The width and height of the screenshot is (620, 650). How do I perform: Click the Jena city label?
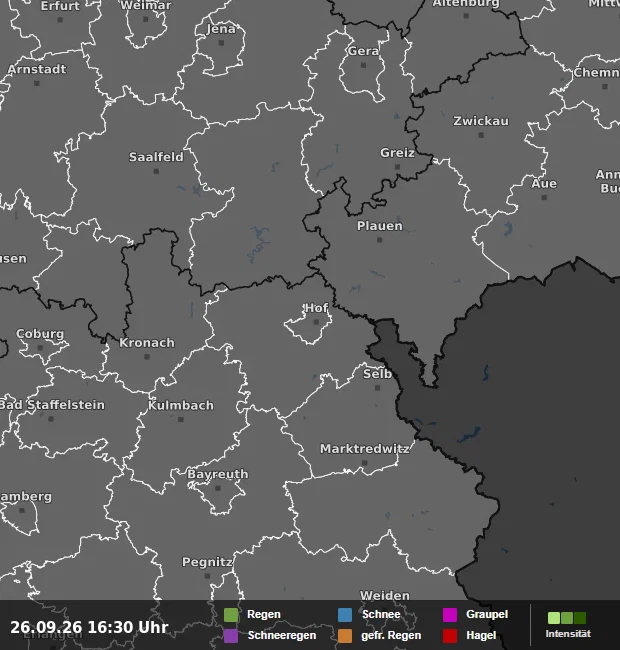(x=221, y=29)
